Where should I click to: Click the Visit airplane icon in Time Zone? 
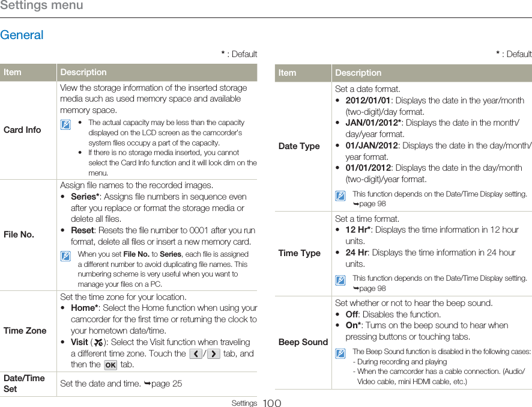pyautogui.click(x=98, y=342)
